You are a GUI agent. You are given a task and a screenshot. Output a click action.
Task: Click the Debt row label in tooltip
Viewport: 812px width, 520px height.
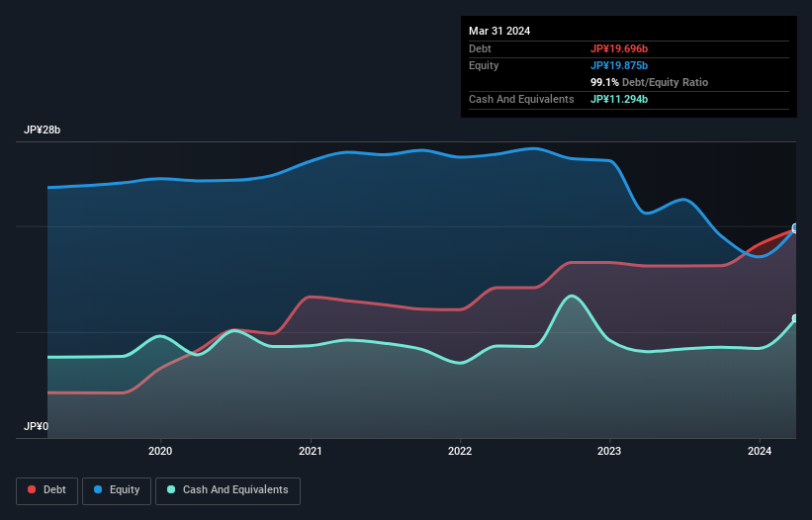pyautogui.click(x=480, y=48)
